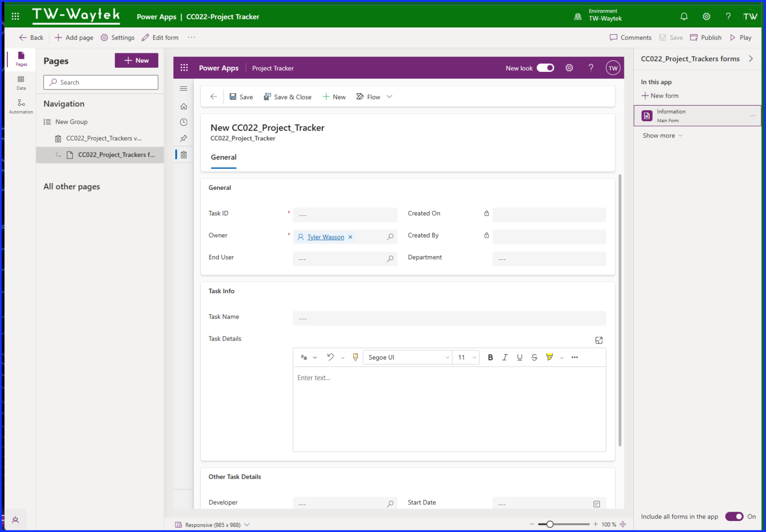The height and width of the screenshot is (532, 766).
Task: Click inside the Task Name input field
Action: (x=448, y=318)
